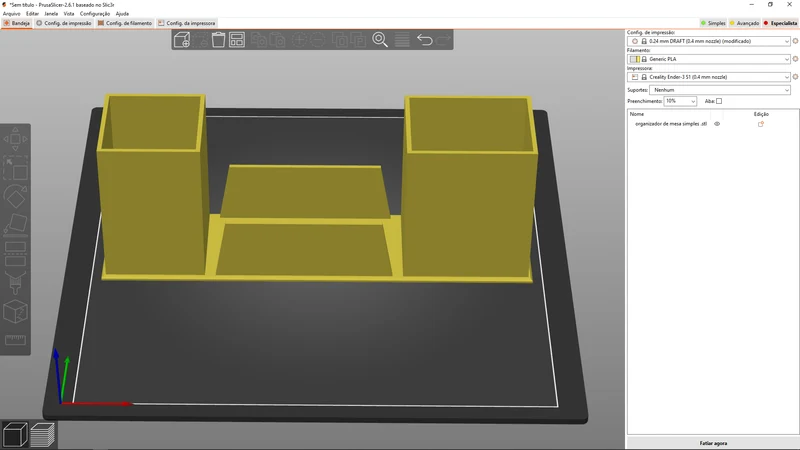Image resolution: width=800 pixels, height=450 pixels.
Task: Hide organizador de mesa simples object
Action: [717, 124]
